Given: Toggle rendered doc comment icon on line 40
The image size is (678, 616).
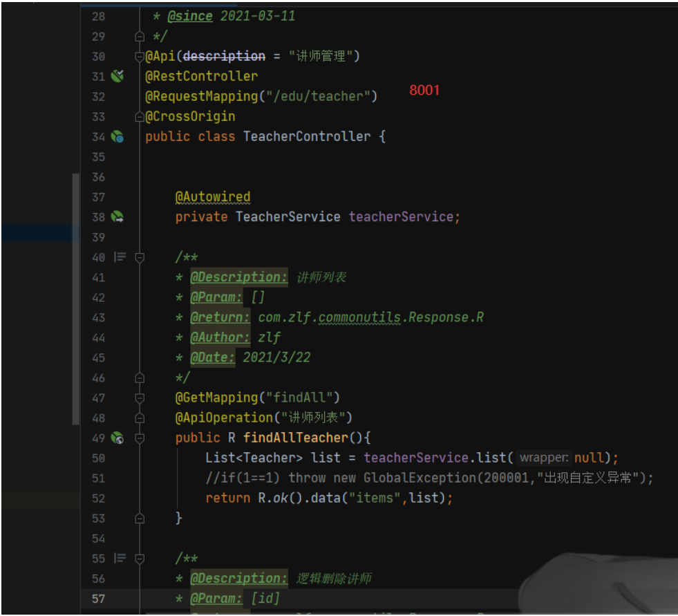Looking at the screenshot, I should [120, 257].
